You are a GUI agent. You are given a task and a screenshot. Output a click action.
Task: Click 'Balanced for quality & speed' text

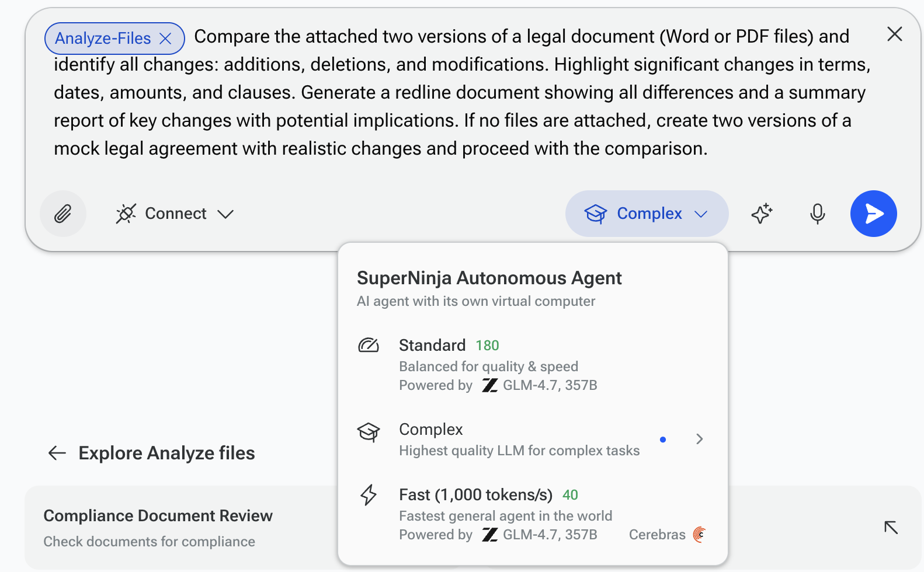[x=489, y=367]
